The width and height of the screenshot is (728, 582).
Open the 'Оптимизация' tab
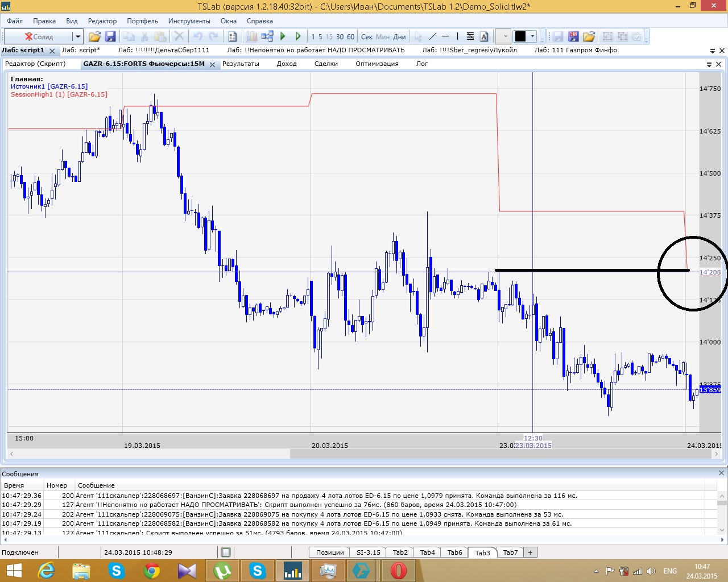pyautogui.click(x=377, y=64)
